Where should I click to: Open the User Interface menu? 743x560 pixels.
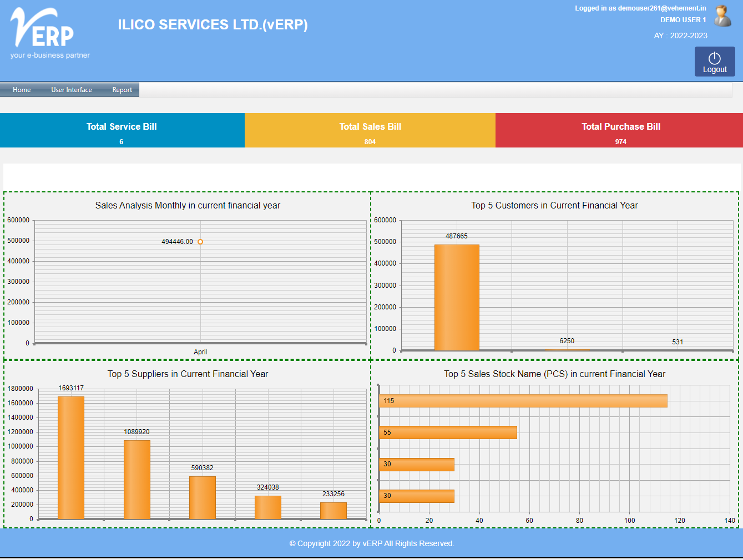[72, 90]
